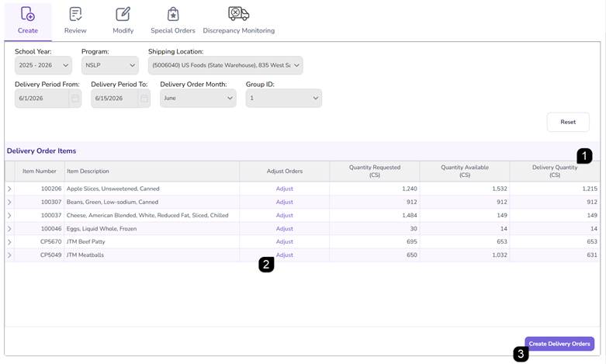Open the Special Orders bag icon
606x364 pixels.
[173, 14]
